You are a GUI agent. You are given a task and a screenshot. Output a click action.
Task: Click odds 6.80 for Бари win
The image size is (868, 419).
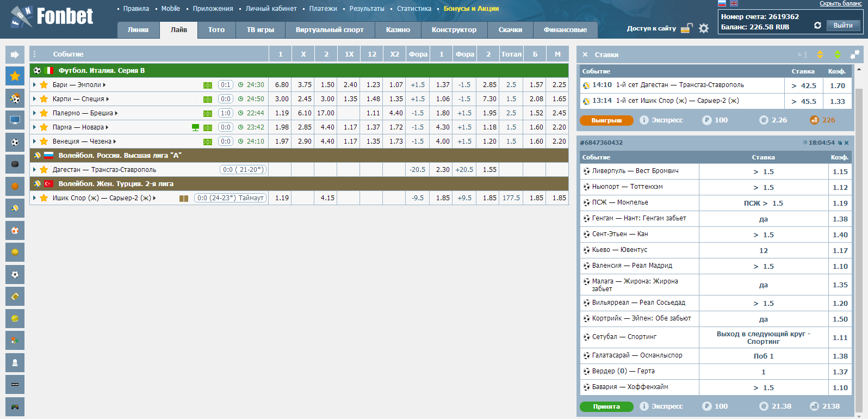[282, 85]
